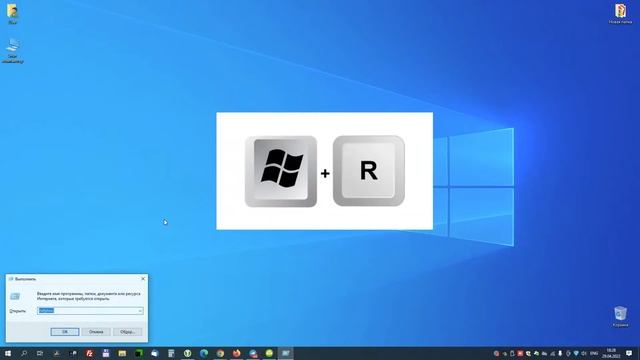Click the microphone tray icon
The width and height of the screenshot is (640, 360).
coord(560,353)
